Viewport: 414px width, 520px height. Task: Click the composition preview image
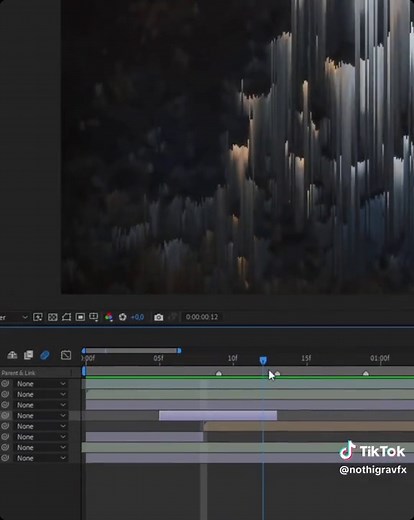[237, 147]
